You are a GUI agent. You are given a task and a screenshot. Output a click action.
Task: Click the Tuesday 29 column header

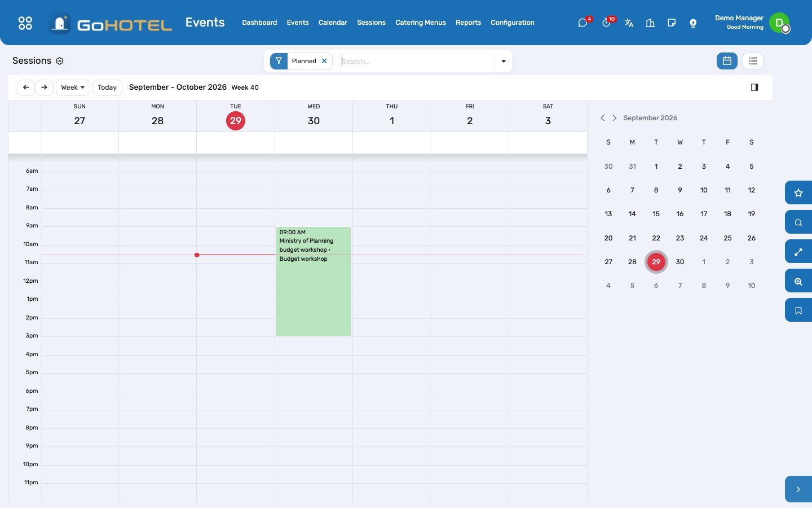tap(236, 116)
